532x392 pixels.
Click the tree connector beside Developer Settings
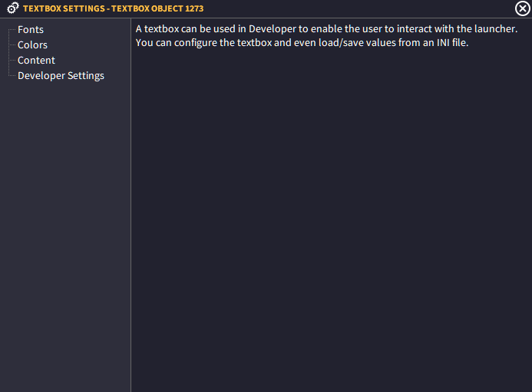12,76
